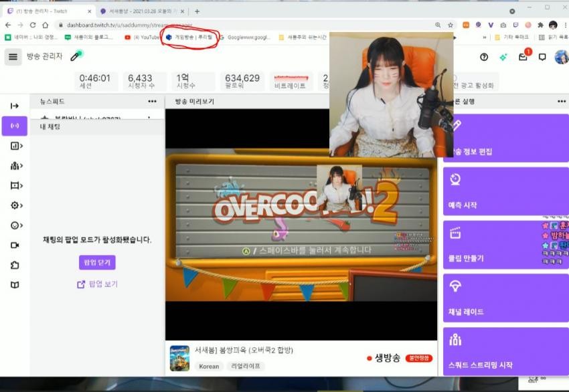
Task: Open the 읽기 목록 reading list
Action: click(x=554, y=37)
